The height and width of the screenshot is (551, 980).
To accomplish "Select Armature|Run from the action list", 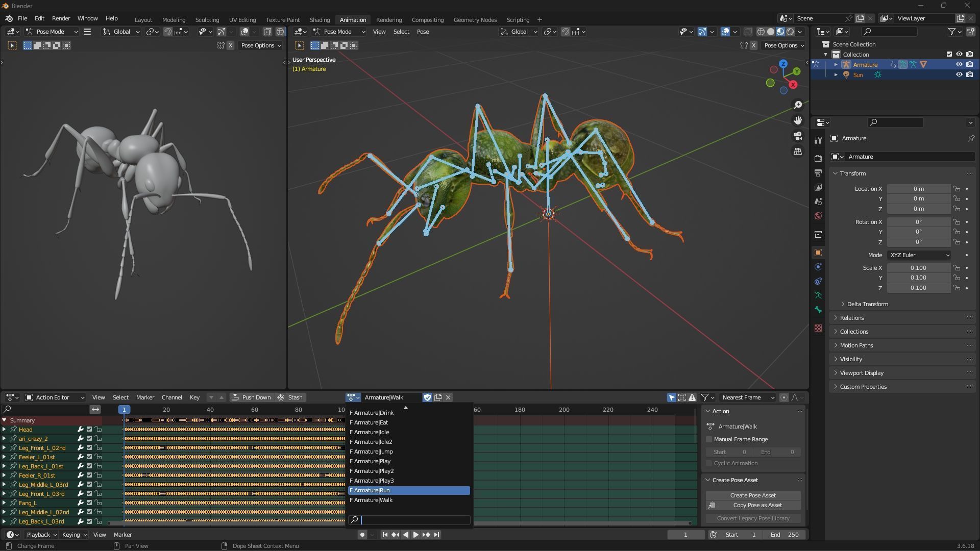I will click(409, 490).
